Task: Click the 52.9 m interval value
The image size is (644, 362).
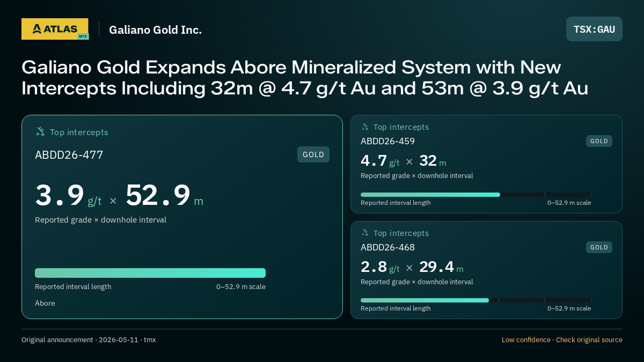Action: coord(164,196)
